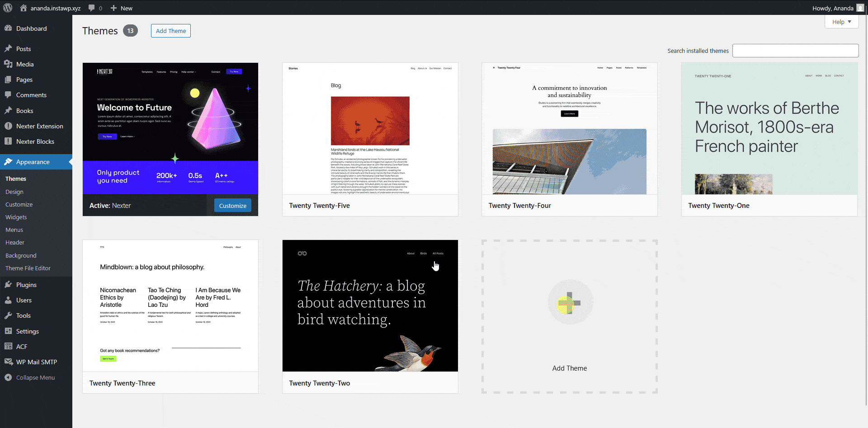The image size is (868, 428).
Task: Click the WP Mail SMTP envelope icon
Action: coord(8,362)
